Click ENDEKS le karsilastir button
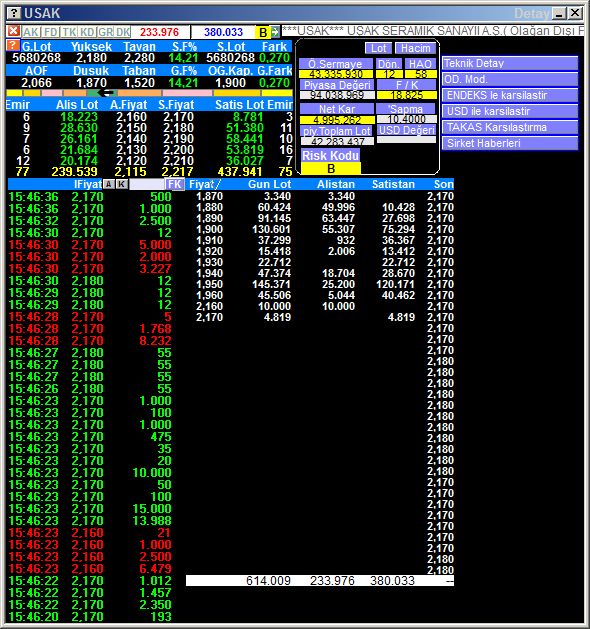 tap(510, 95)
